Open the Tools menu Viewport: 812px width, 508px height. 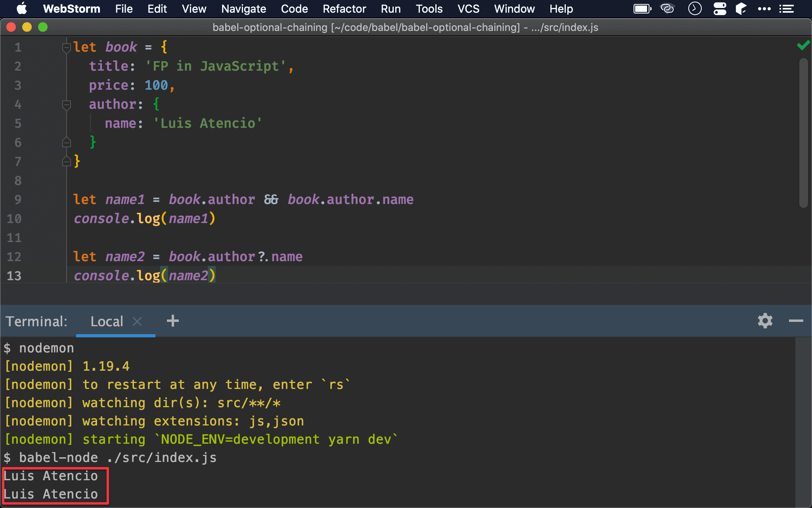pyautogui.click(x=429, y=9)
